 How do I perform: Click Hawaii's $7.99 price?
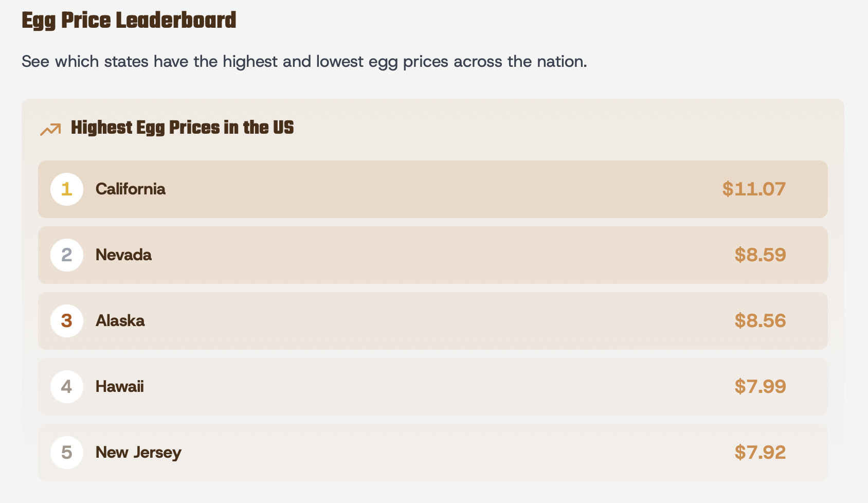click(x=760, y=387)
